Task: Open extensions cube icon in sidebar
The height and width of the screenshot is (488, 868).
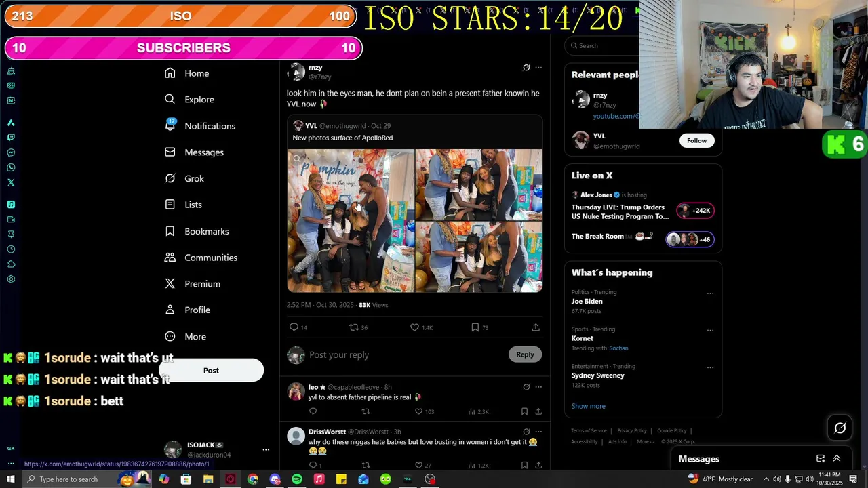Action: tap(11, 264)
